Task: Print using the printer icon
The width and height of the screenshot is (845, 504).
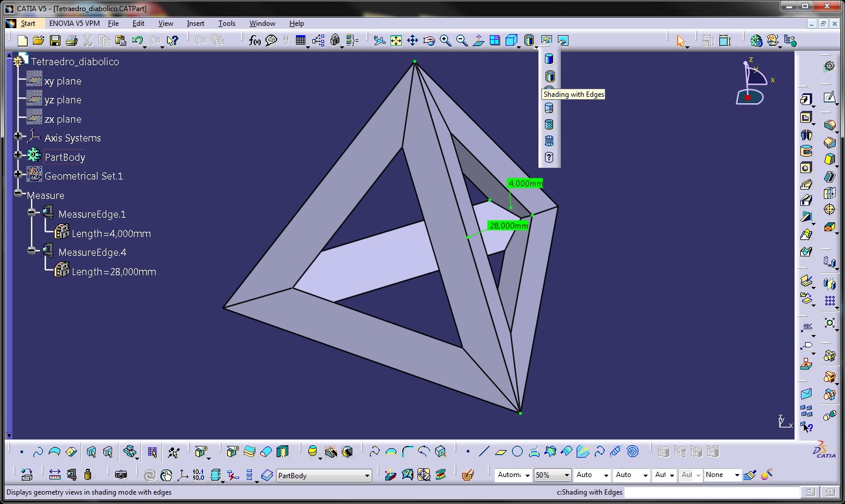Action: [72, 40]
